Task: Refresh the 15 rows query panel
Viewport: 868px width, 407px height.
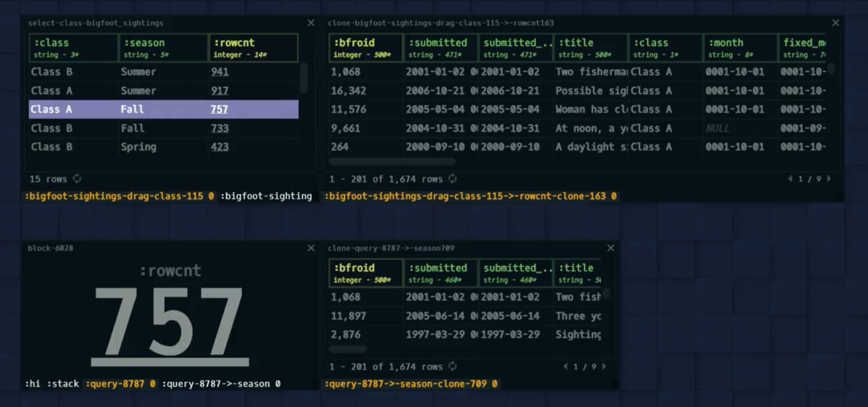Action: 77,179
